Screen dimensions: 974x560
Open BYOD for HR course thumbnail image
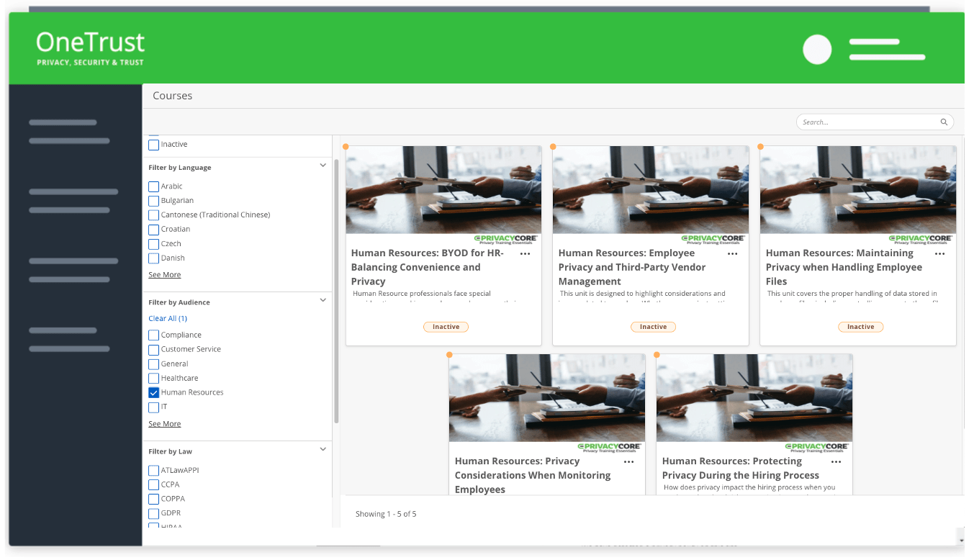[443, 190]
